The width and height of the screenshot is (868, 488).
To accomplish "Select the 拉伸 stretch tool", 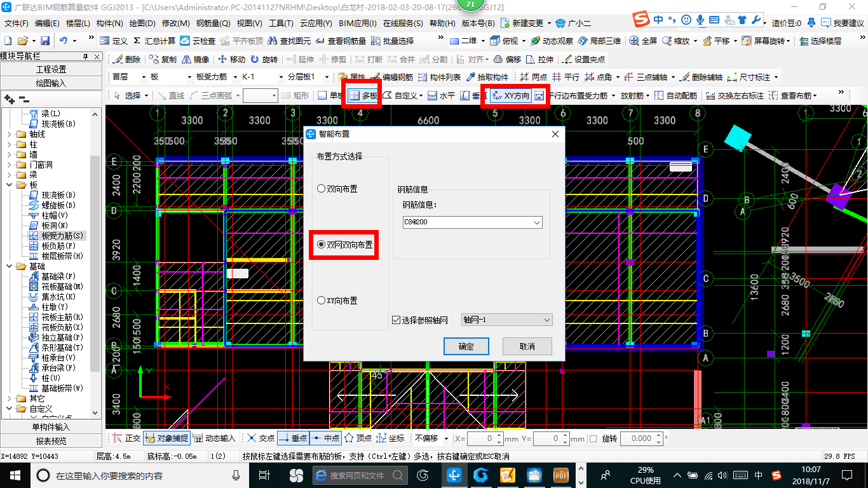I will coord(539,59).
